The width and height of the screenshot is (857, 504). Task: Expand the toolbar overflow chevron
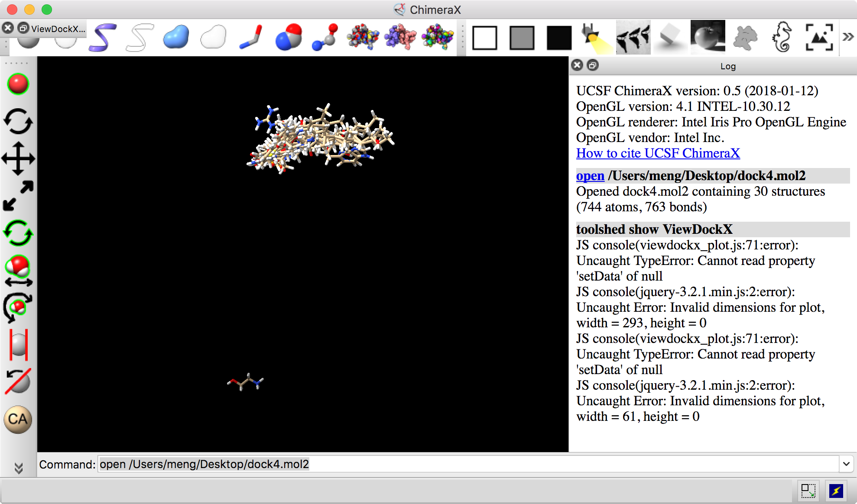click(x=848, y=37)
